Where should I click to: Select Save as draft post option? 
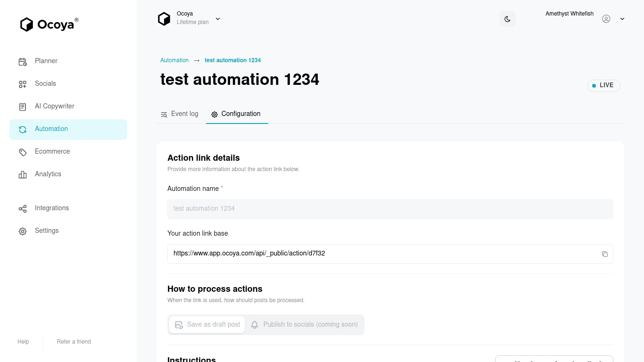tap(207, 325)
